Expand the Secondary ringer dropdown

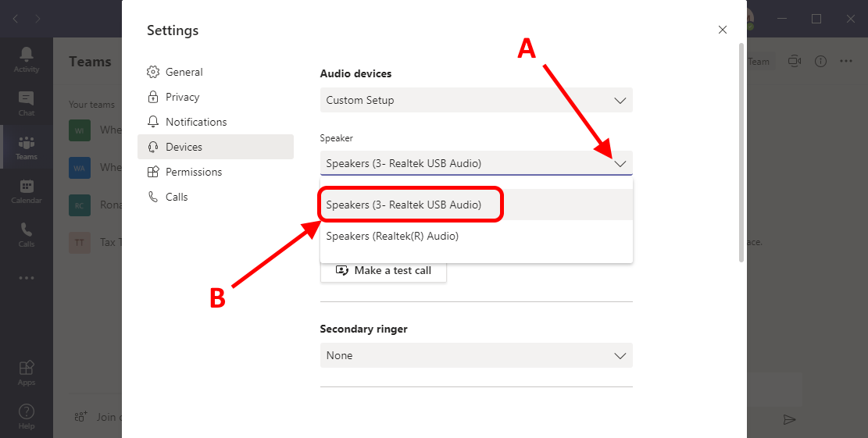[x=476, y=355]
